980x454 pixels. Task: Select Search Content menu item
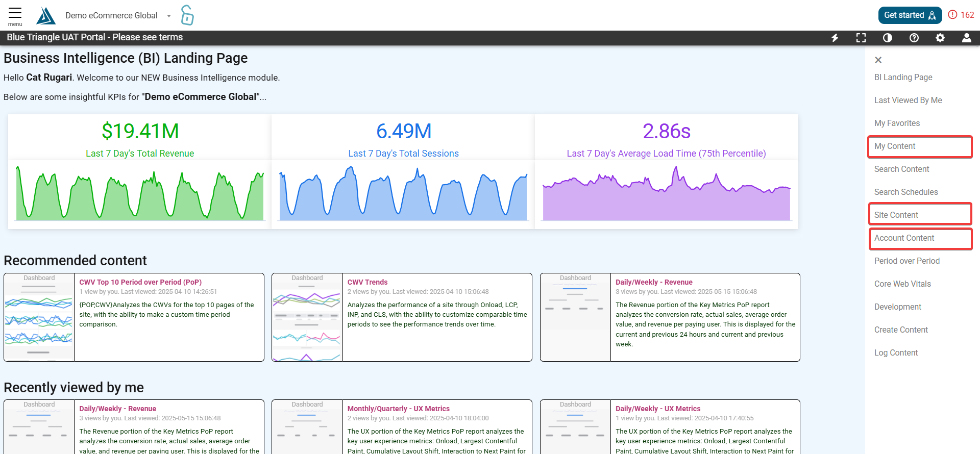pyautogui.click(x=901, y=169)
